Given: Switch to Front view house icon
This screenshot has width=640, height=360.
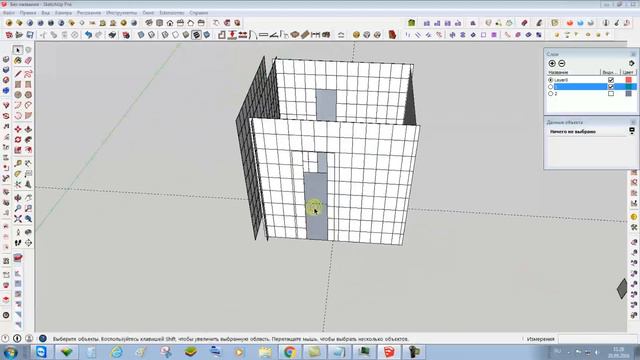Looking at the screenshot, I should (x=170, y=23).
